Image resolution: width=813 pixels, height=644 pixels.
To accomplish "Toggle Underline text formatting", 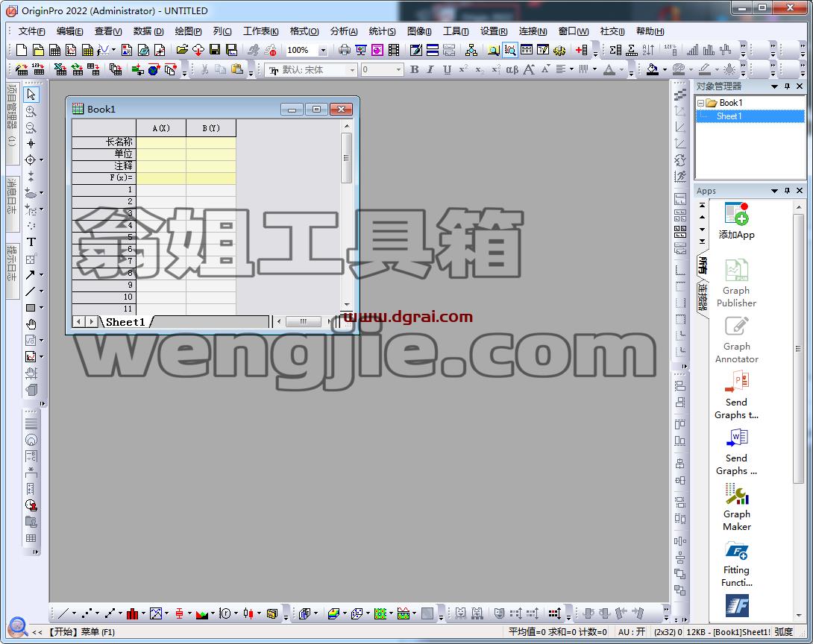I will point(447,69).
